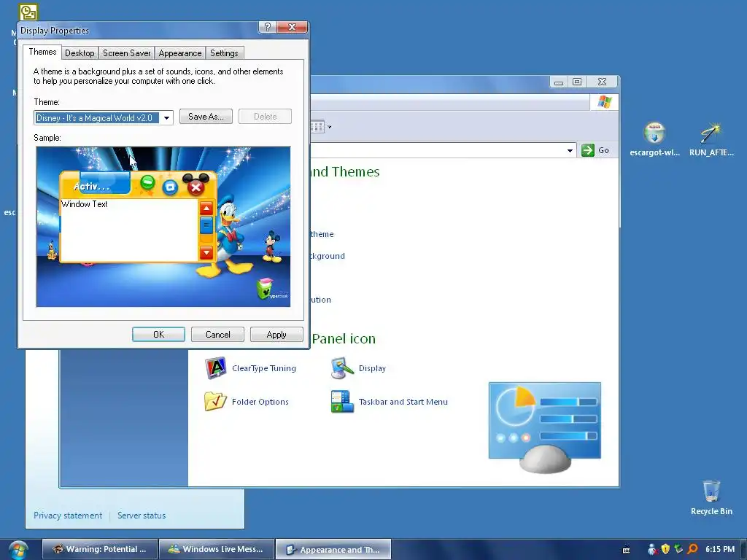The image size is (747, 560).
Task: Click the link ending in 'kground'
Action: [328, 256]
